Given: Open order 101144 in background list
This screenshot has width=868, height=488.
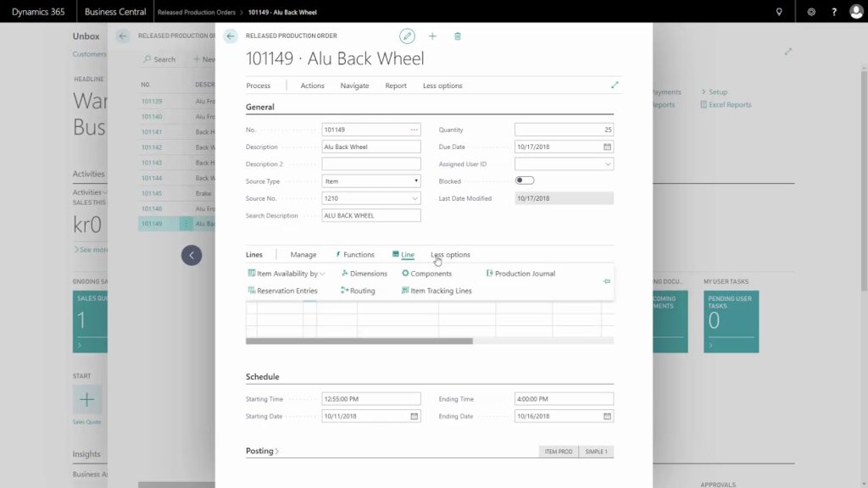Looking at the screenshot, I should (x=152, y=178).
